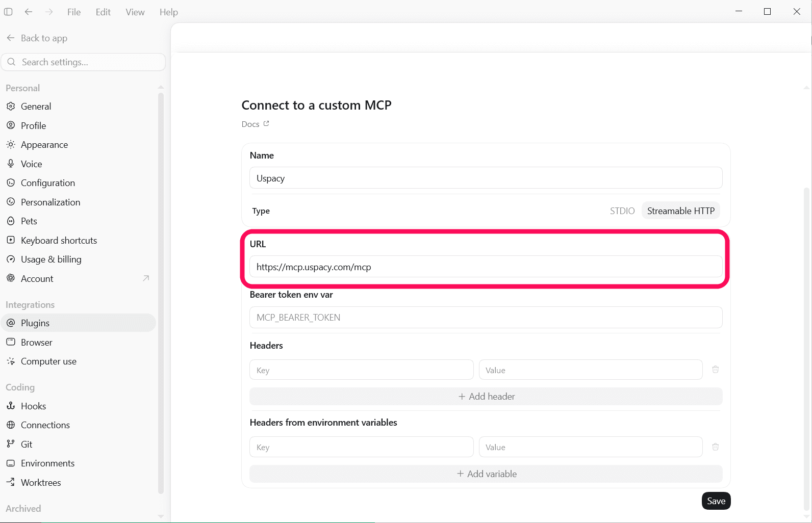Click the Keyboard shortcuts icon
812x523 pixels.
[x=11, y=240]
